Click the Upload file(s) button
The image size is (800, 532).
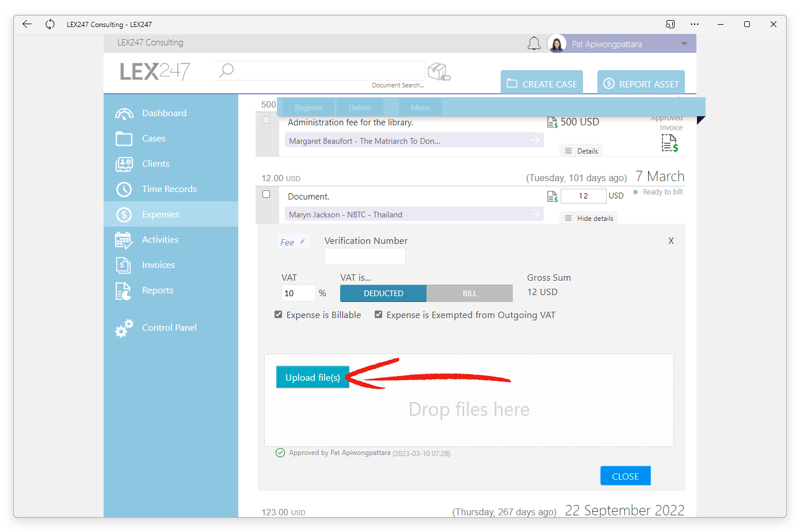pyautogui.click(x=313, y=377)
